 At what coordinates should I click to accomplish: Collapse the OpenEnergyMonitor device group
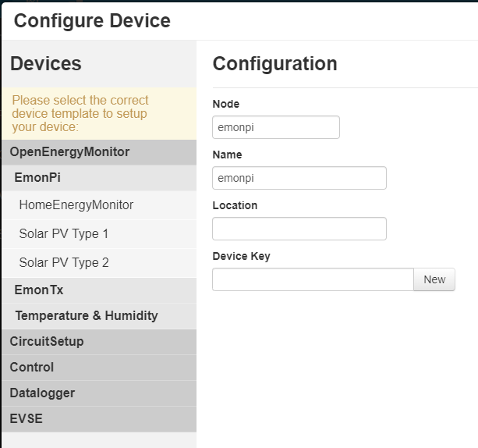[99, 152]
